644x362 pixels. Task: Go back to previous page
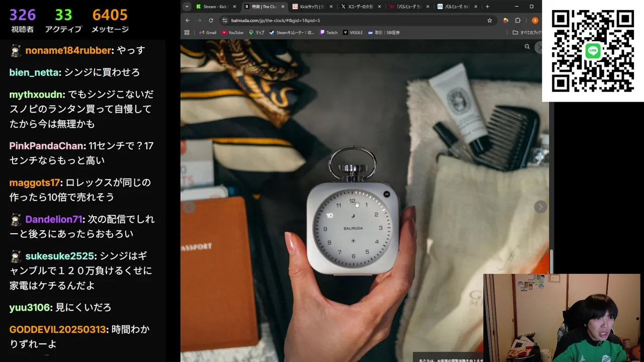188,20
